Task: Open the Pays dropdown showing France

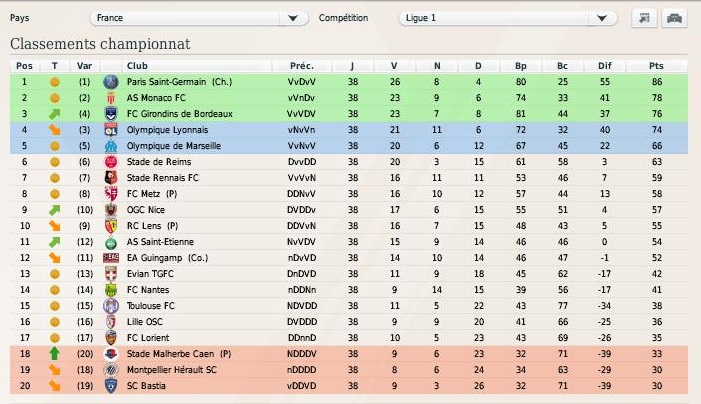Action: coord(199,18)
